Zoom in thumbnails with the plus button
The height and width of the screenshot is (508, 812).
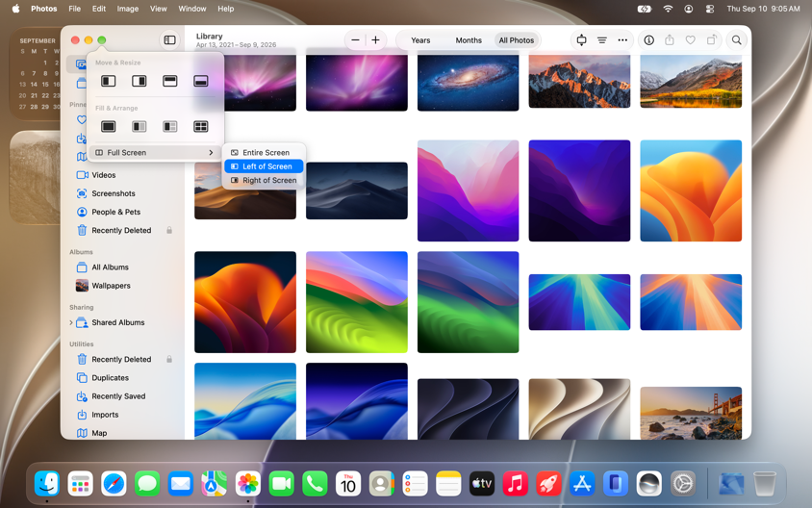coord(375,39)
